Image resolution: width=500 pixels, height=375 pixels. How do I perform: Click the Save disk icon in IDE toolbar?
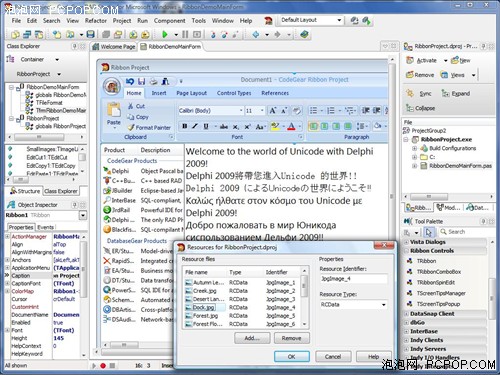(90, 34)
